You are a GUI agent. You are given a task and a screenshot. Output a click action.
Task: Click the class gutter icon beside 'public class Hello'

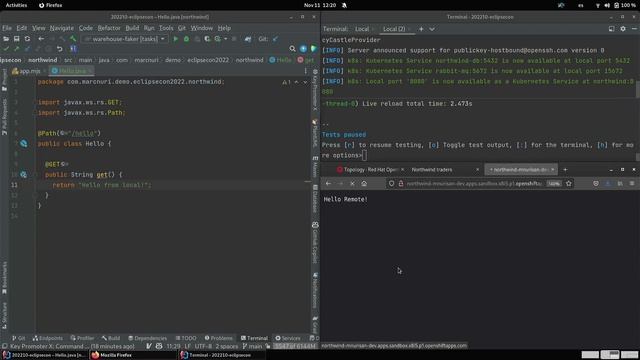pos(24,144)
